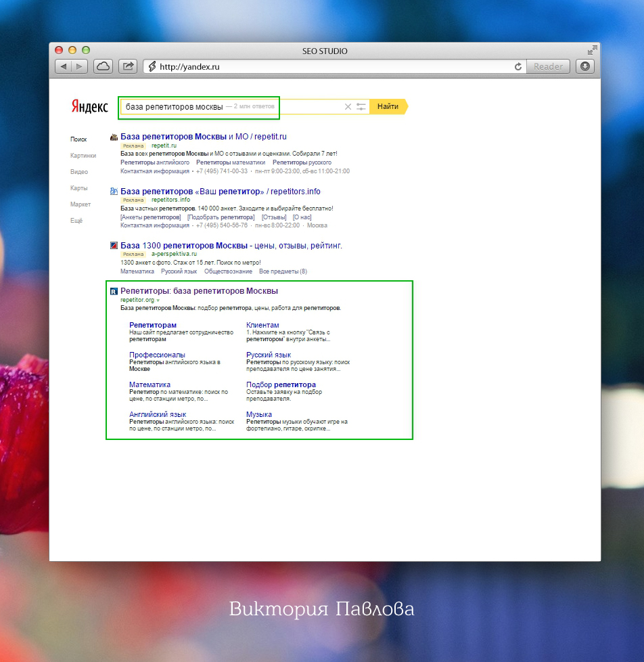The image size is (644, 662).
Task: Click the Яндекс logo
Action: click(x=89, y=106)
